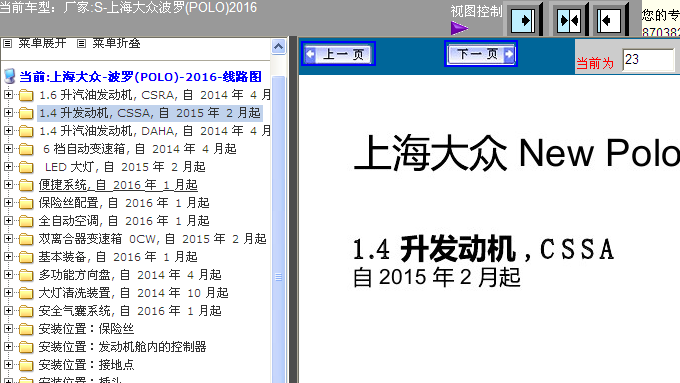Click the 菜单折叠 list icon
The image size is (680, 383).
[81, 43]
